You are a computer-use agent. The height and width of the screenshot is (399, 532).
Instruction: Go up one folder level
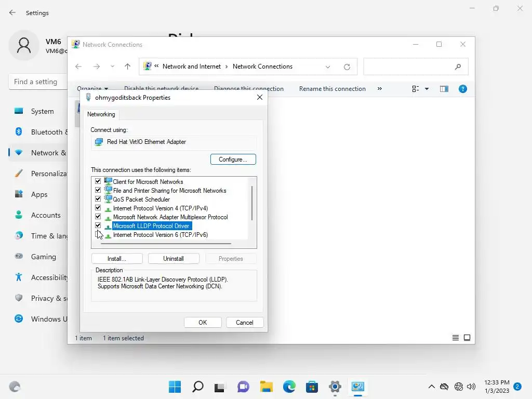coord(128,66)
